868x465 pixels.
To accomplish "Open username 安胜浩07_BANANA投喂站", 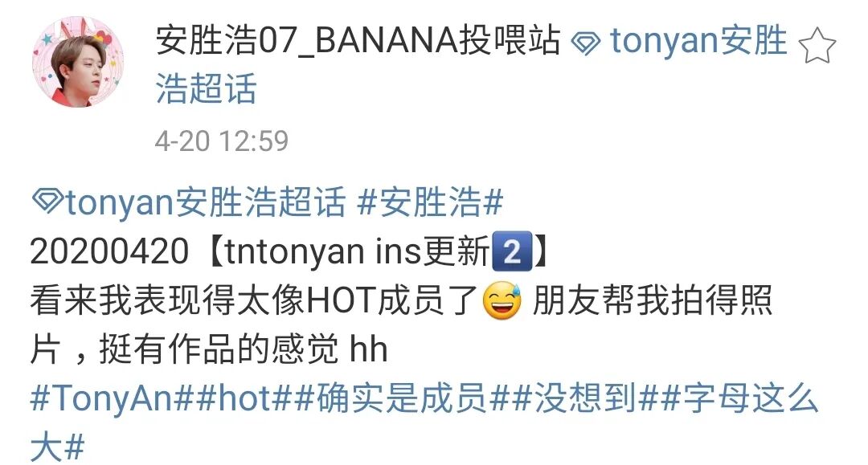I will coord(358,42).
